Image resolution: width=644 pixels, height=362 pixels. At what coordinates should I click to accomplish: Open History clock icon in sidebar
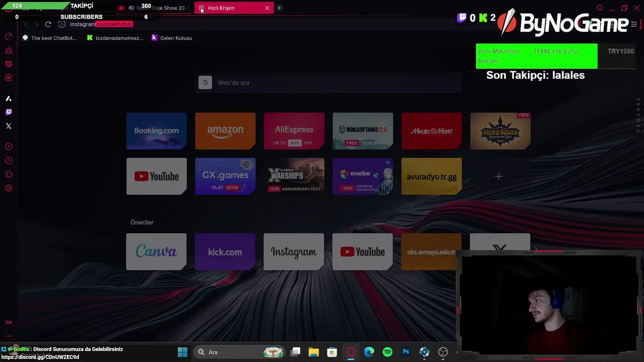click(x=9, y=160)
